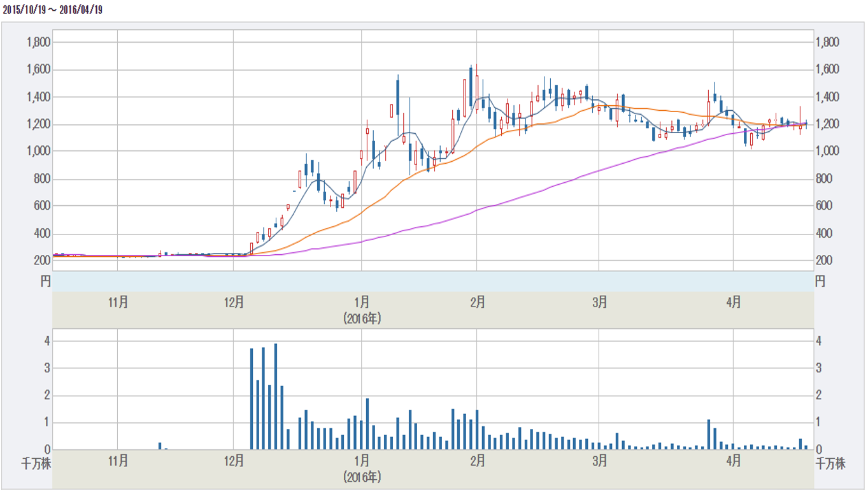868x490 pixels.
Task: Click the 800 label on right price axis
Action: (x=825, y=179)
